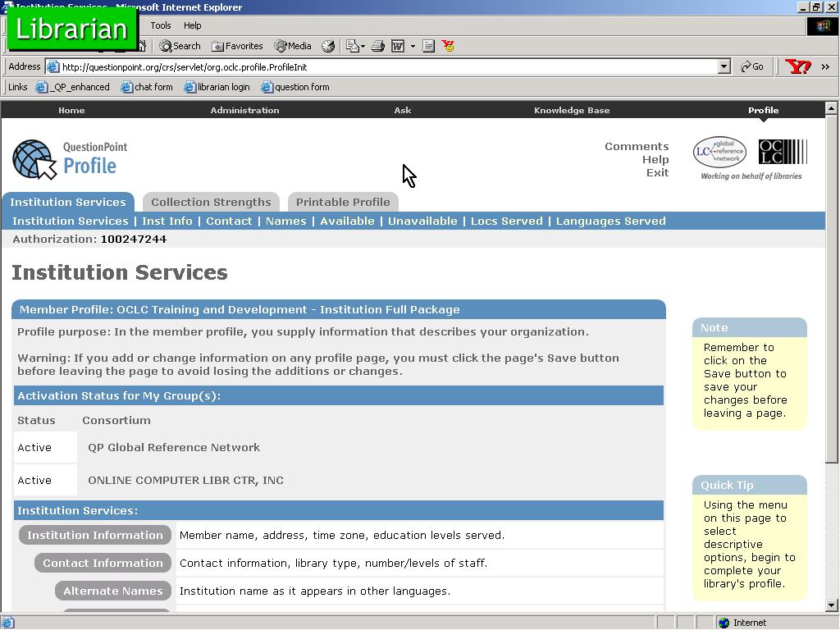The width and height of the screenshot is (840, 630).
Task: Open the _QP_enhanced links bookmark
Action: click(x=73, y=87)
